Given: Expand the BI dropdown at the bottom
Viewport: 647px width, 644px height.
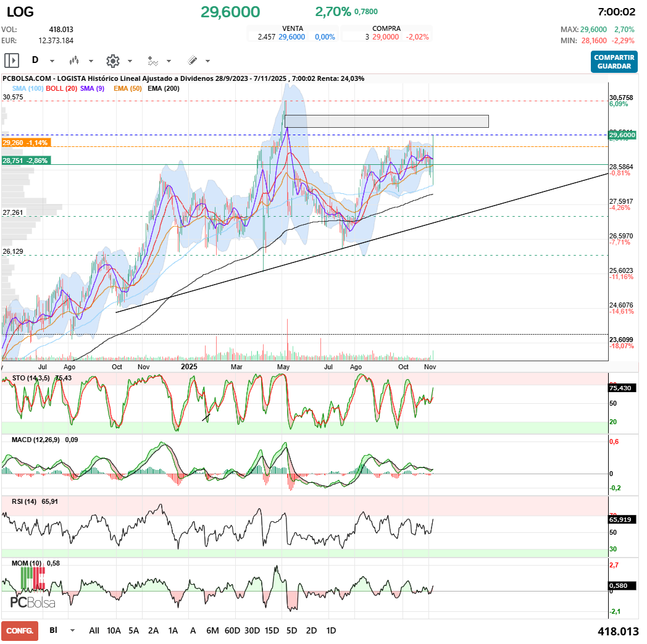Looking at the screenshot, I should coord(73,630).
